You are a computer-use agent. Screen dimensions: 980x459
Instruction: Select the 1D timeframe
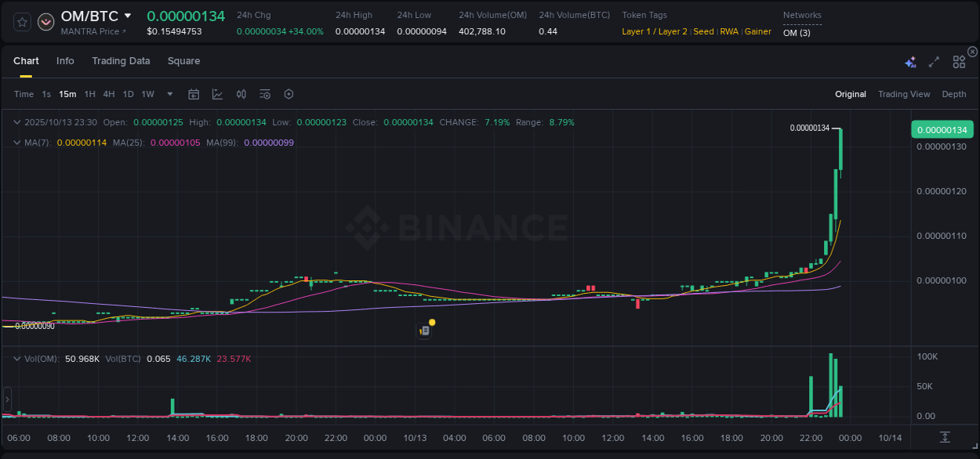tap(128, 94)
